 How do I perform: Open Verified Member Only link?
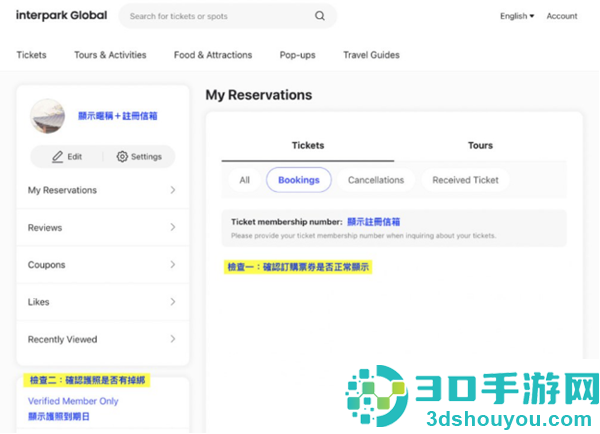tap(73, 401)
